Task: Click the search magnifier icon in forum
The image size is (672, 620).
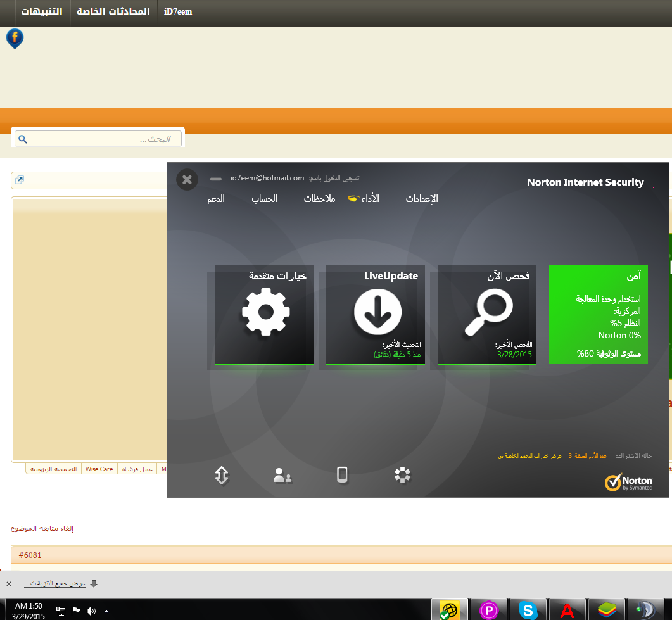Action: click(23, 139)
